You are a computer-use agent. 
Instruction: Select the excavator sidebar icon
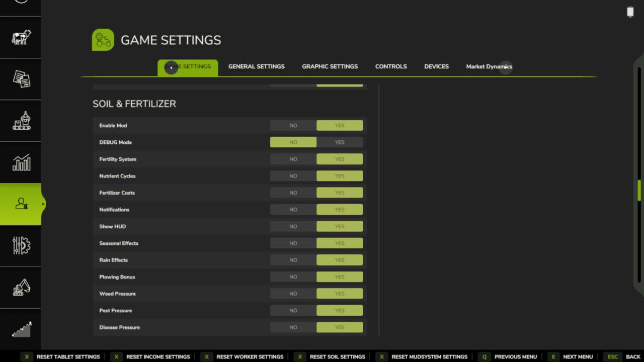pos(21,288)
